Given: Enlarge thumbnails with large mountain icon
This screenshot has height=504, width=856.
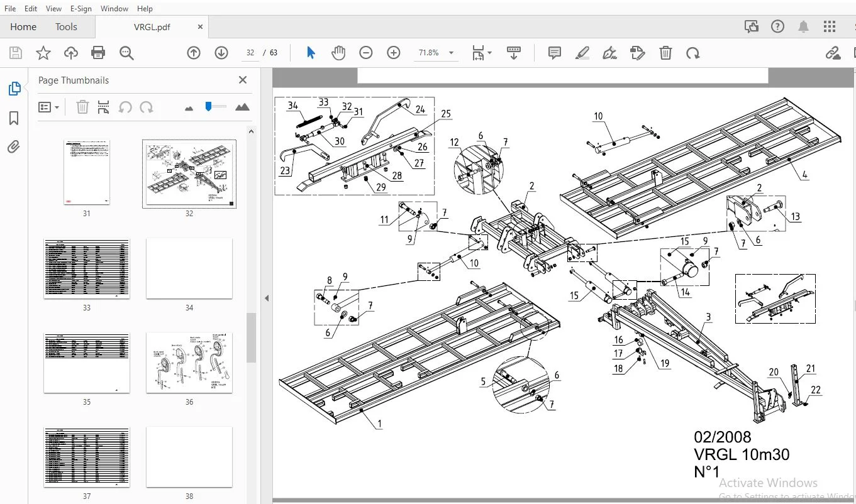Looking at the screenshot, I should [242, 107].
